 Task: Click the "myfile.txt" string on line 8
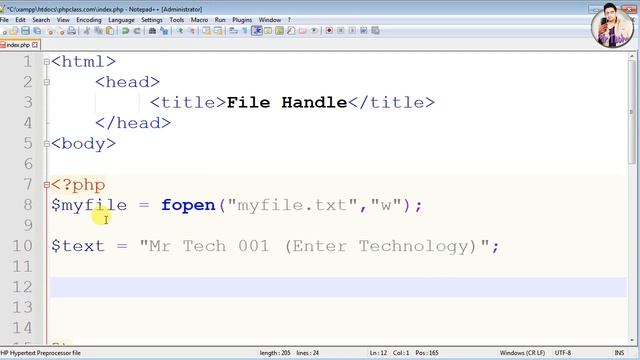(293, 205)
